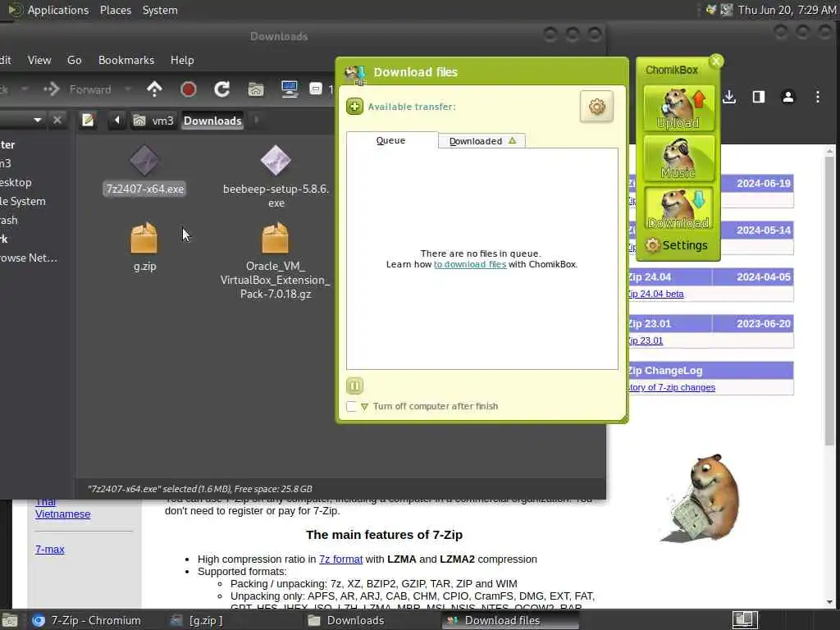Click the Chromium downloads arrow icon
This screenshot has width=840, height=630.
729,97
